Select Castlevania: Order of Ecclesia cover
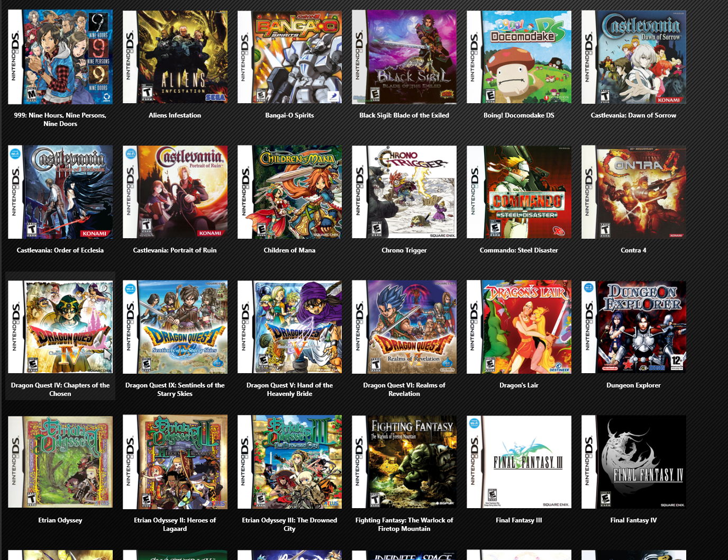This screenshot has width=728, height=560. point(60,192)
